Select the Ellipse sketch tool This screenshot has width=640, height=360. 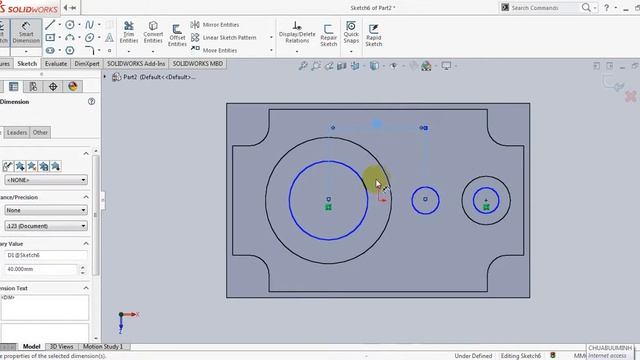click(89, 38)
